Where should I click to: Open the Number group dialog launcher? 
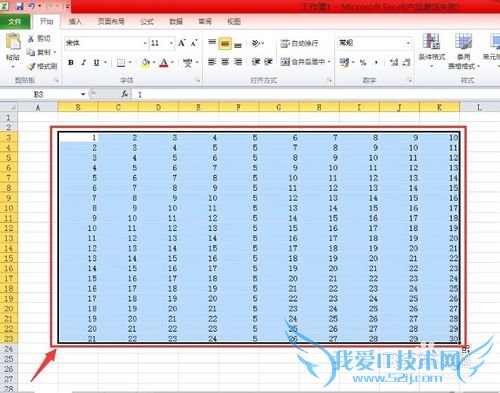coord(409,80)
